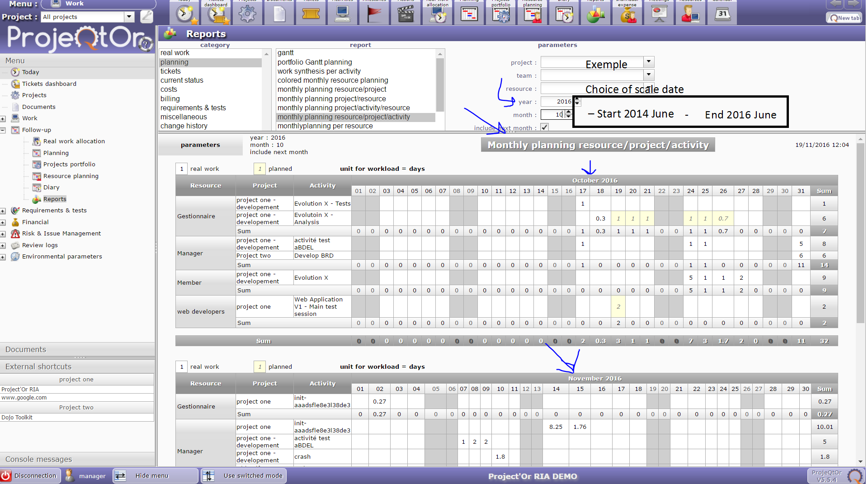The image size is (868, 484).
Task: Select Resource planning in the menu tree
Action: (x=71, y=176)
